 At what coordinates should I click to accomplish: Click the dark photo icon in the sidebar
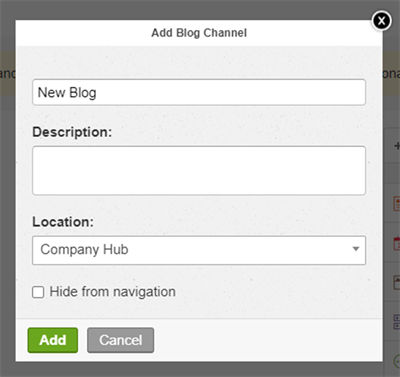[x=397, y=282]
